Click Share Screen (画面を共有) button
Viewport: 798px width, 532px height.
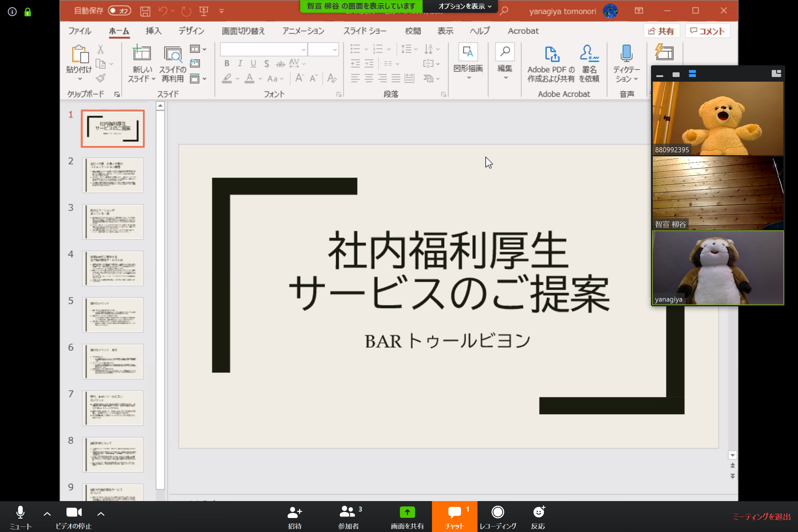407,517
